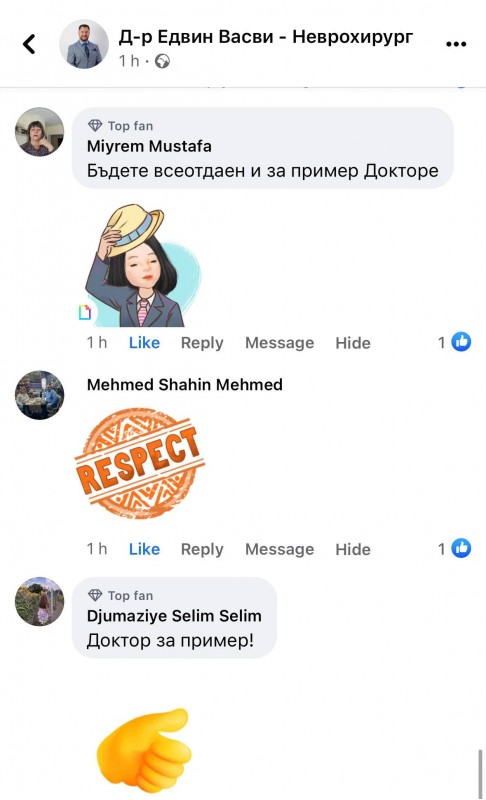The width and height of the screenshot is (486, 800).
Task: Like Mehmed Shahin Mehmed's comment
Action: 144,549
